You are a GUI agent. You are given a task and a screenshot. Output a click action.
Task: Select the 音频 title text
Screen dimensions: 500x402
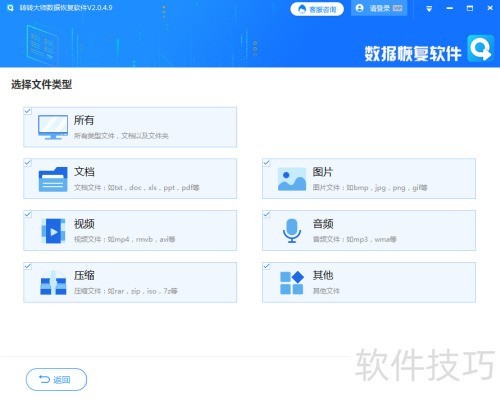[x=323, y=223]
